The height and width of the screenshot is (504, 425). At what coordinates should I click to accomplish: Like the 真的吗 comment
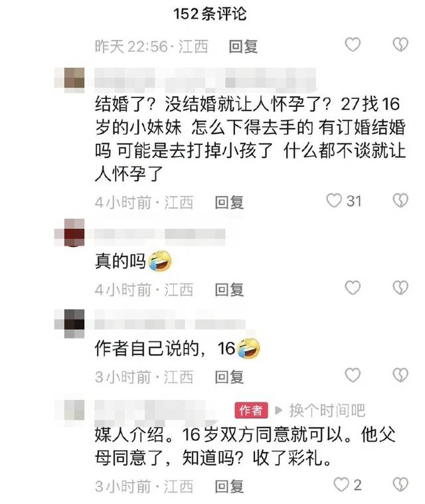pyautogui.click(x=353, y=288)
